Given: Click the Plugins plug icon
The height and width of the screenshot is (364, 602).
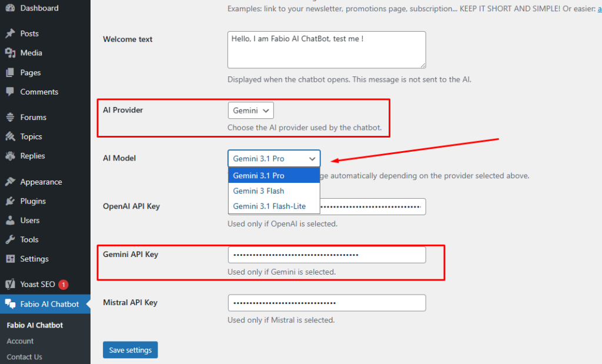Looking at the screenshot, I should pyautogui.click(x=11, y=201).
